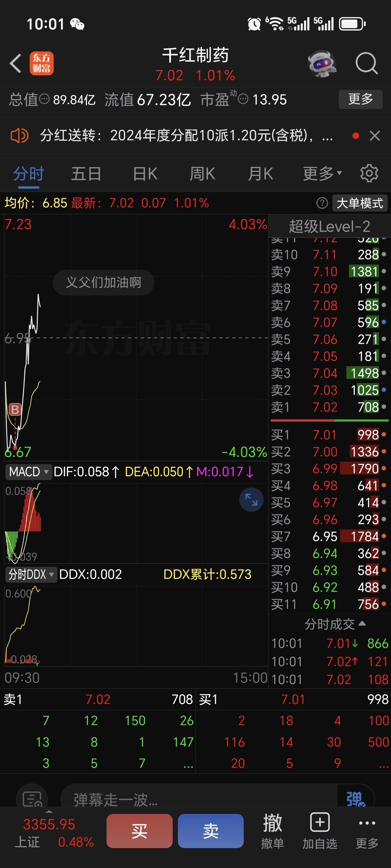Expand the 上证 index bar caret
The height and width of the screenshot is (868, 391).
(49, 812)
